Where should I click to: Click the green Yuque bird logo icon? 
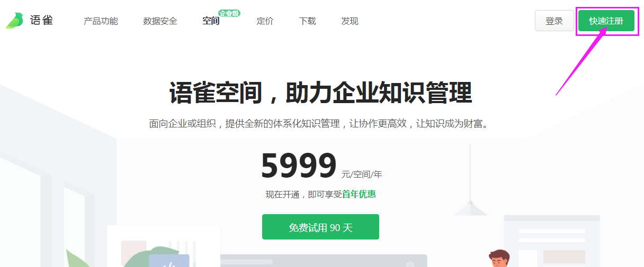coord(14,21)
